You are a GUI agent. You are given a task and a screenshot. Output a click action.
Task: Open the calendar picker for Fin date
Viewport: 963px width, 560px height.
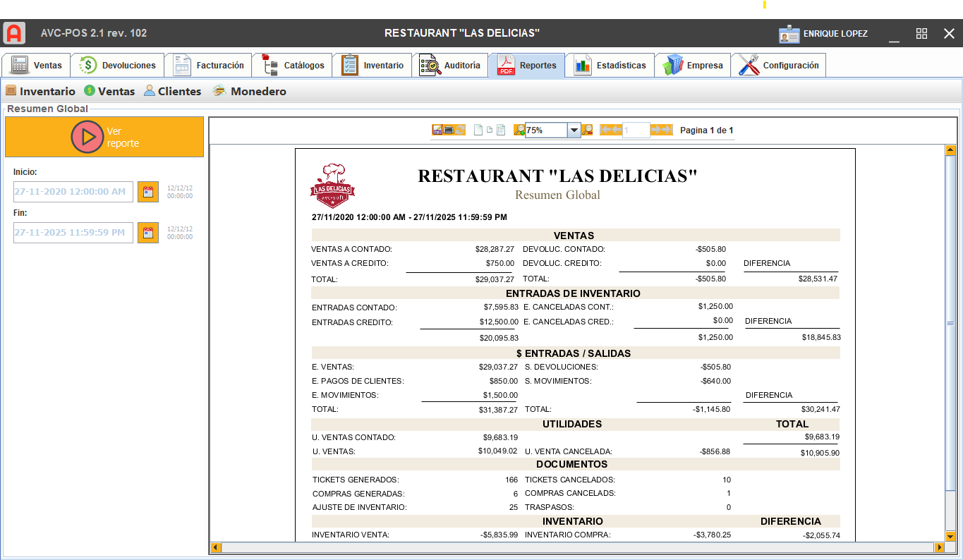click(x=147, y=233)
